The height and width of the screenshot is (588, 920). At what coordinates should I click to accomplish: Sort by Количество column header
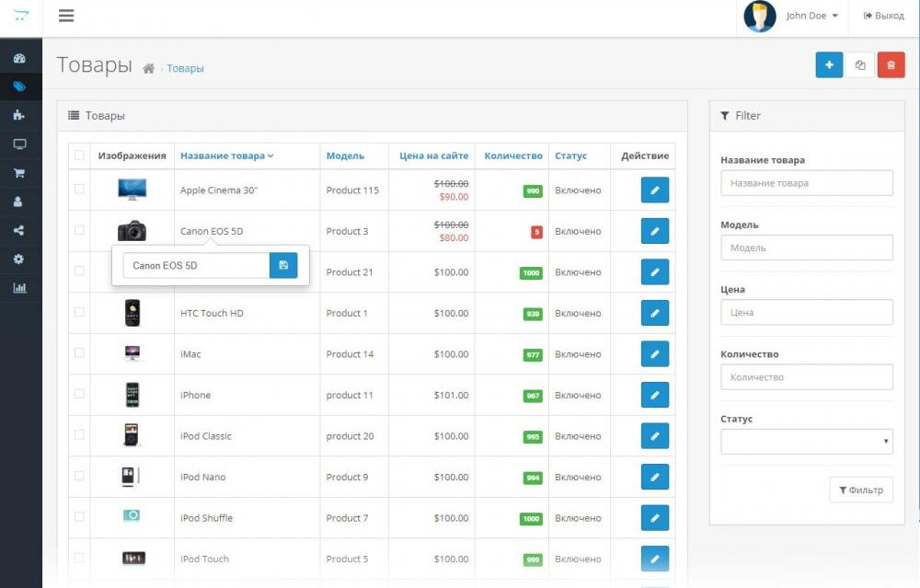tap(513, 156)
